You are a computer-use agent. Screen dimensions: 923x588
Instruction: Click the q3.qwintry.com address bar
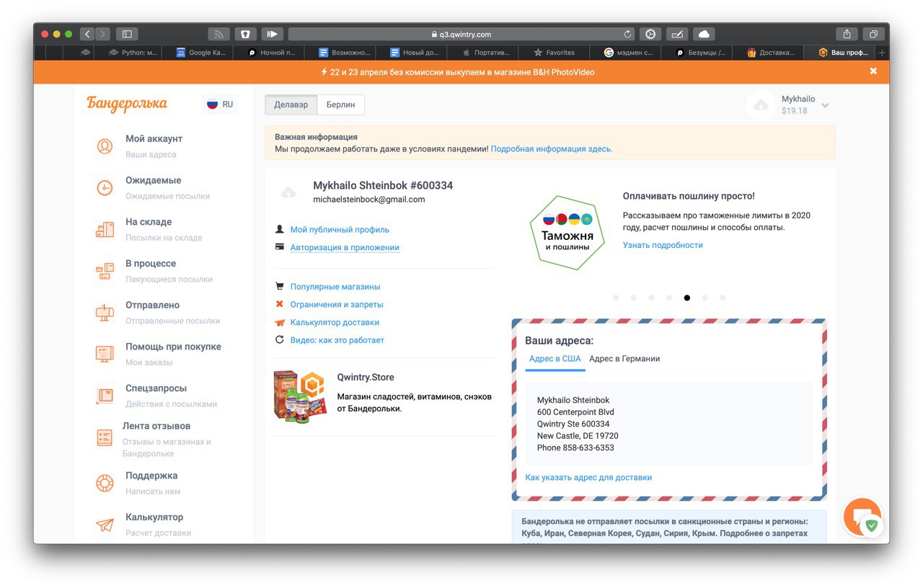(461, 34)
